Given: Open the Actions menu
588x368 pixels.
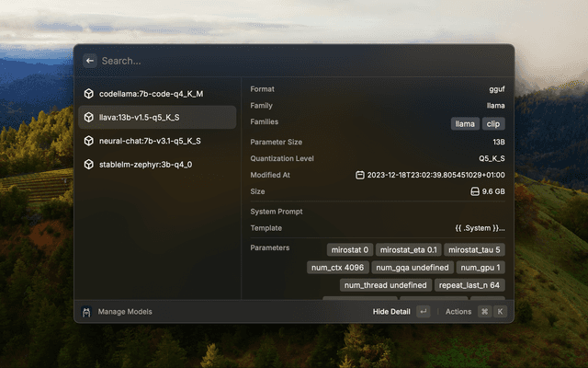Looking at the screenshot, I should click(458, 312).
